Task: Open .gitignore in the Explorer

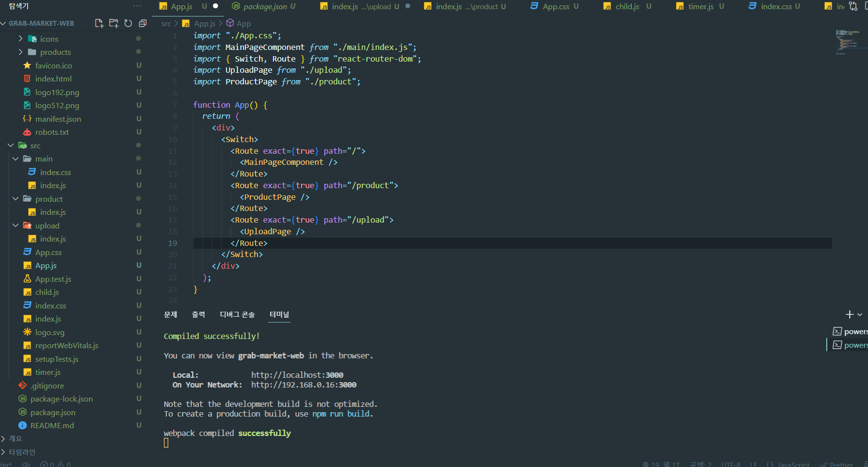Action: (47, 386)
